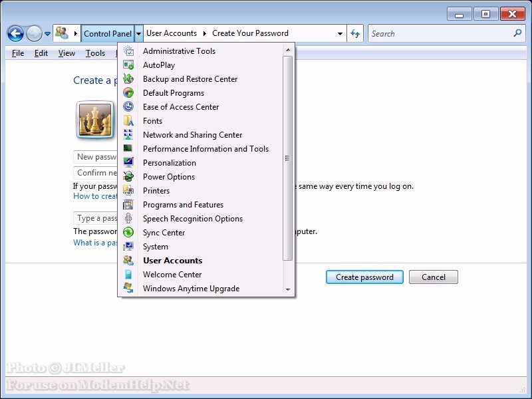Click the Cancel button
This screenshot has height=399, width=532.
click(434, 277)
